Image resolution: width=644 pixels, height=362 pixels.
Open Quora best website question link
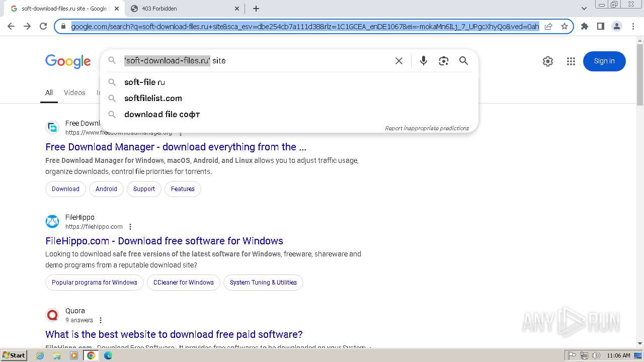tap(174, 334)
